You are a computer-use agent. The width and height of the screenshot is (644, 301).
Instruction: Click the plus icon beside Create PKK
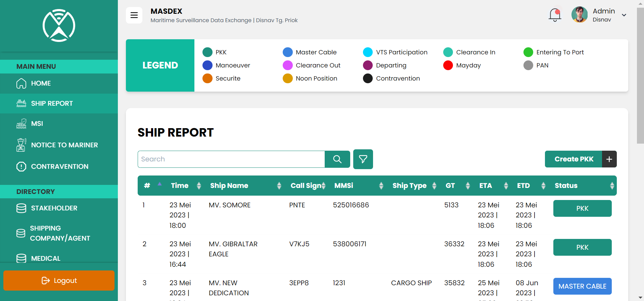click(609, 159)
